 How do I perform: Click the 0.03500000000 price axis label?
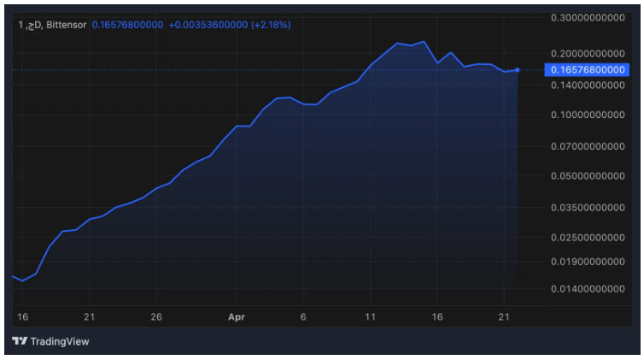click(x=588, y=207)
